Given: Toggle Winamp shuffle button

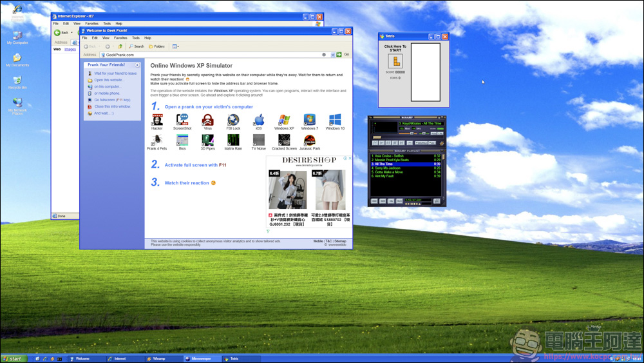Looking at the screenshot, I should [421, 142].
